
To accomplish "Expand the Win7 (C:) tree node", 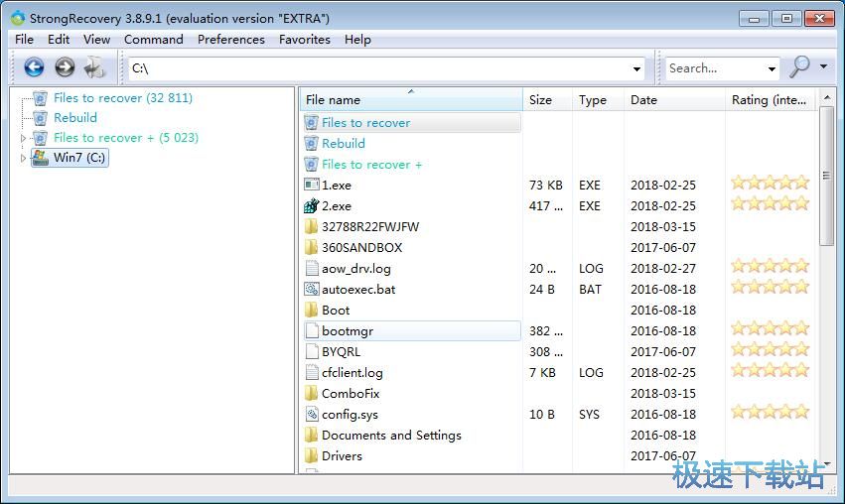I will point(23,158).
